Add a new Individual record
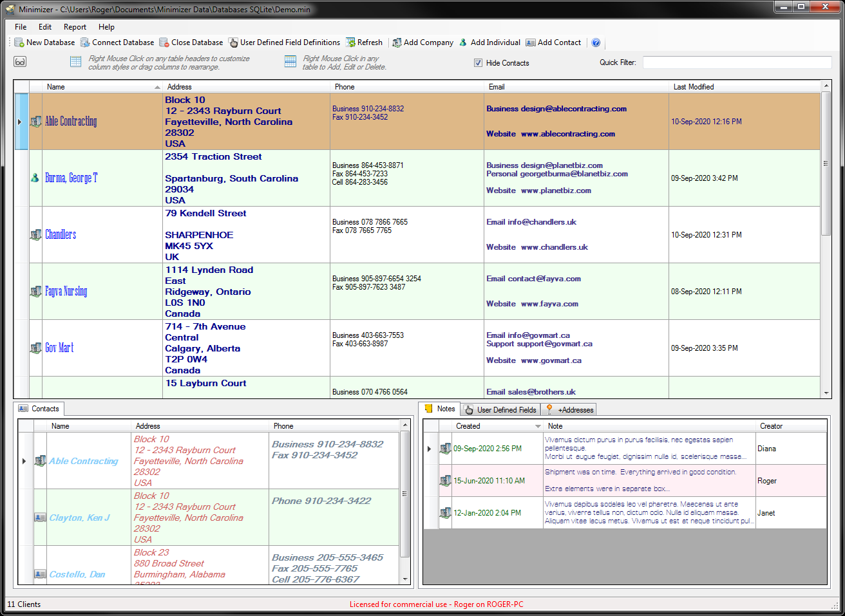845x616 pixels. pyautogui.click(x=490, y=42)
